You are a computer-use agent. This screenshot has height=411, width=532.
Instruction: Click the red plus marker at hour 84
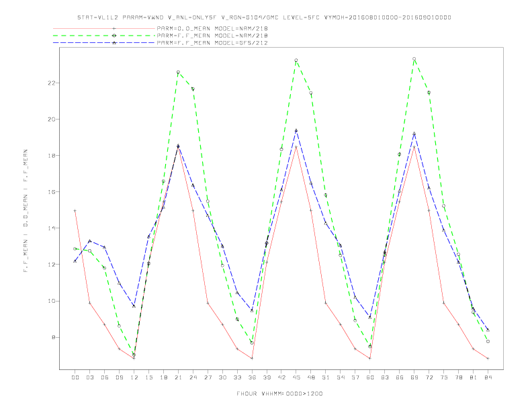pyautogui.click(x=488, y=359)
